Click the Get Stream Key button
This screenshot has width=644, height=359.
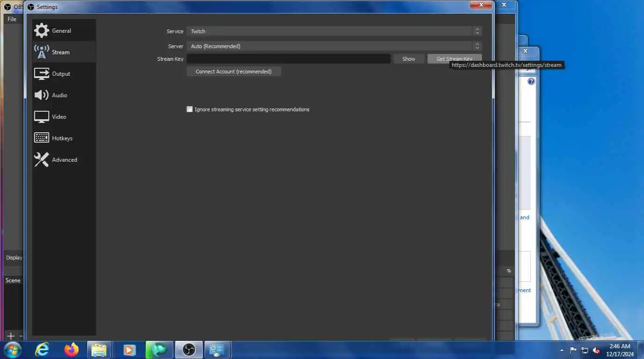coord(454,59)
